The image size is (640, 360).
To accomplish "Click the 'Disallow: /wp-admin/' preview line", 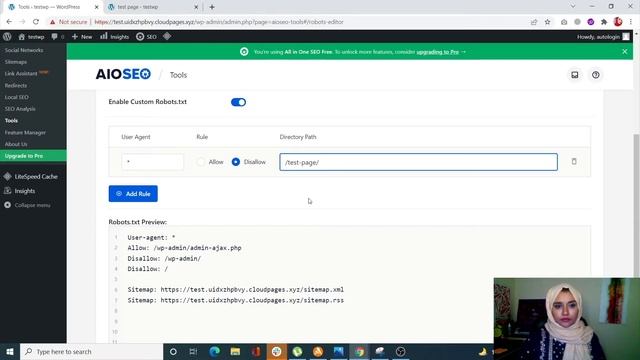I will [x=164, y=258].
